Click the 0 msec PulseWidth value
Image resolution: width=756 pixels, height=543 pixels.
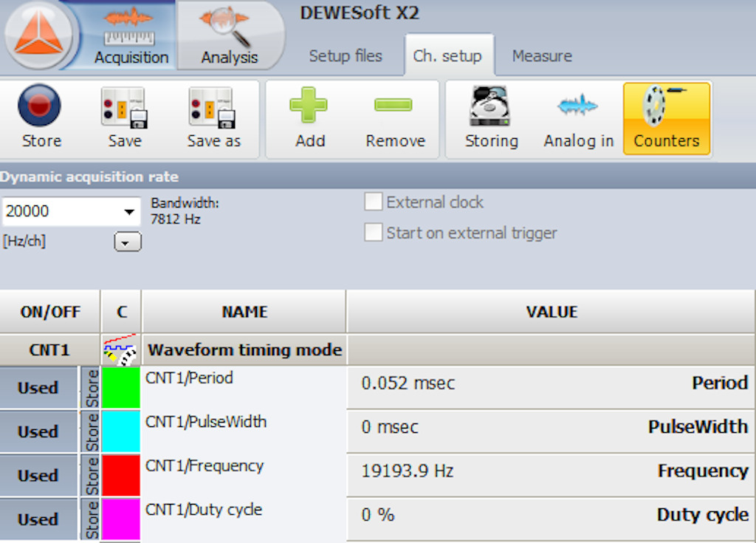pyautogui.click(x=390, y=427)
